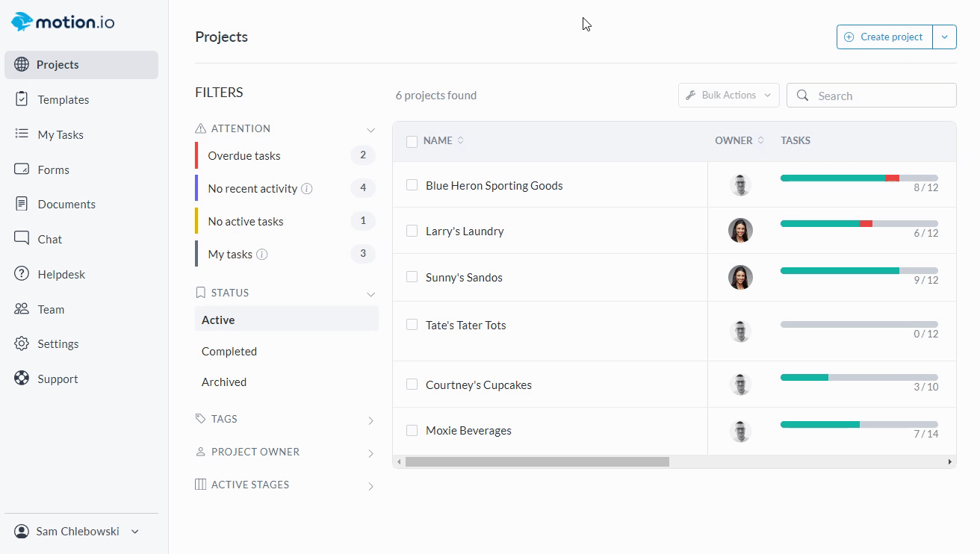Screen dimensions: 980x554
Task: Open Team using the people icon
Action: [x=22, y=309]
